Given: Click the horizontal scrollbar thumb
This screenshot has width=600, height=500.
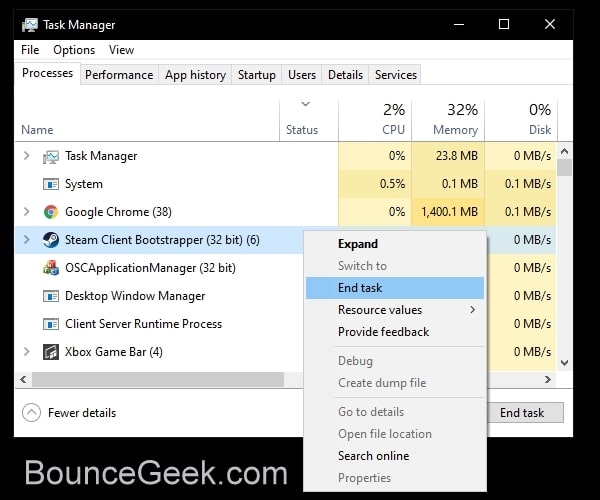Looking at the screenshot, I should [x=158, y=379].
